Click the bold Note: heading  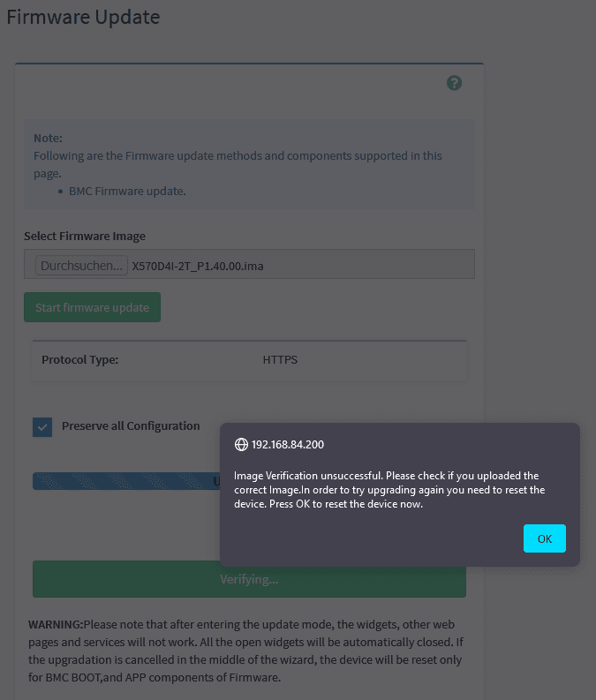click(48, 139)
